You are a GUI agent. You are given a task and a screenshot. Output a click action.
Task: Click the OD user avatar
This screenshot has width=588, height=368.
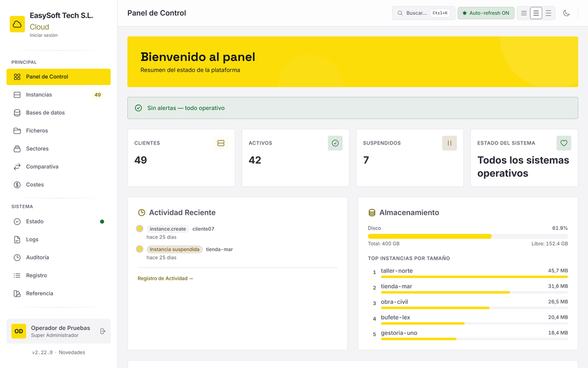tap(19, 332)
